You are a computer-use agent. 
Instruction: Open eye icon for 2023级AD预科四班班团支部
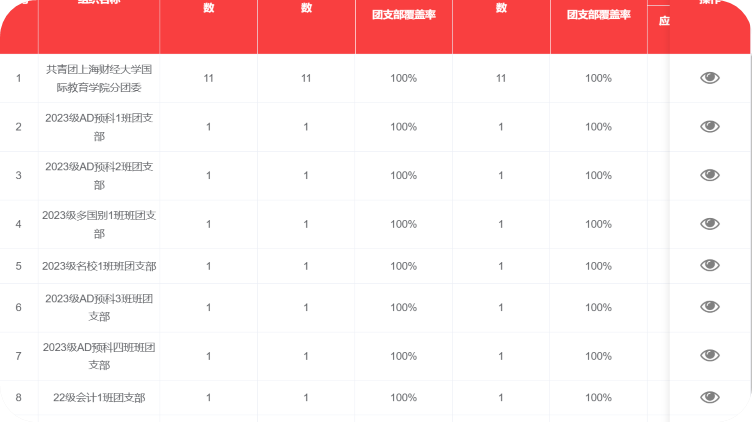(x=710, y=356)
